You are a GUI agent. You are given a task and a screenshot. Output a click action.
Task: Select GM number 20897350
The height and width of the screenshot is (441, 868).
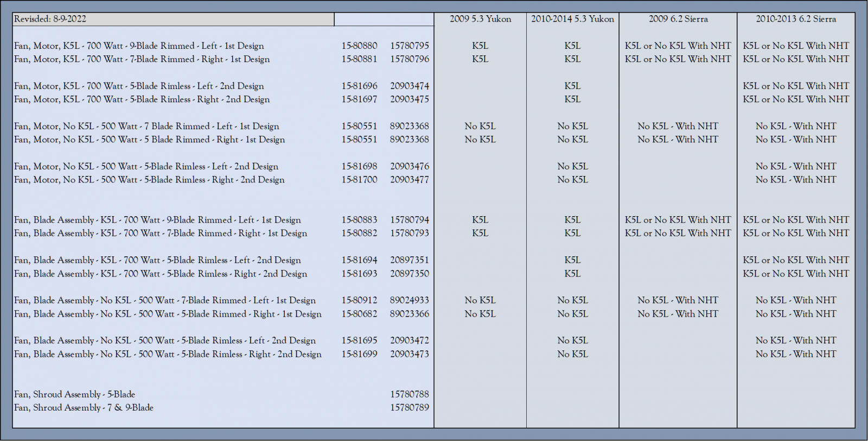click(410, 274)
